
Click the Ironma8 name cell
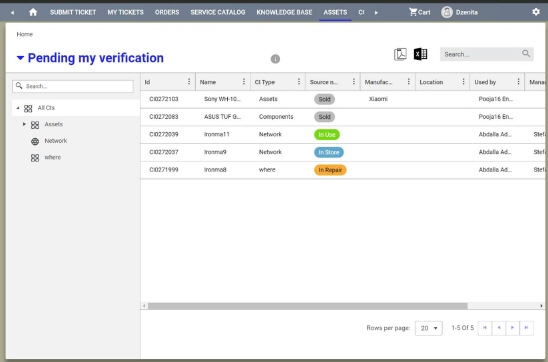click(x=215, y=169)
